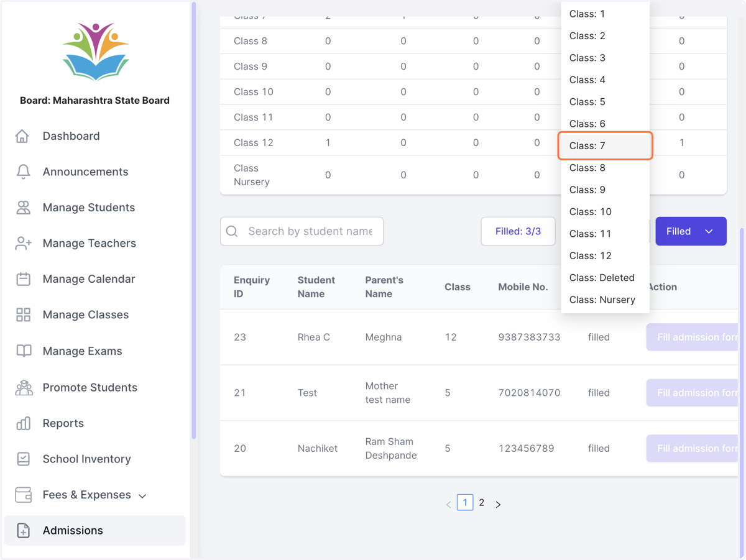
Task: Select Class: 4 from dropdown
Action: (605, 80)
